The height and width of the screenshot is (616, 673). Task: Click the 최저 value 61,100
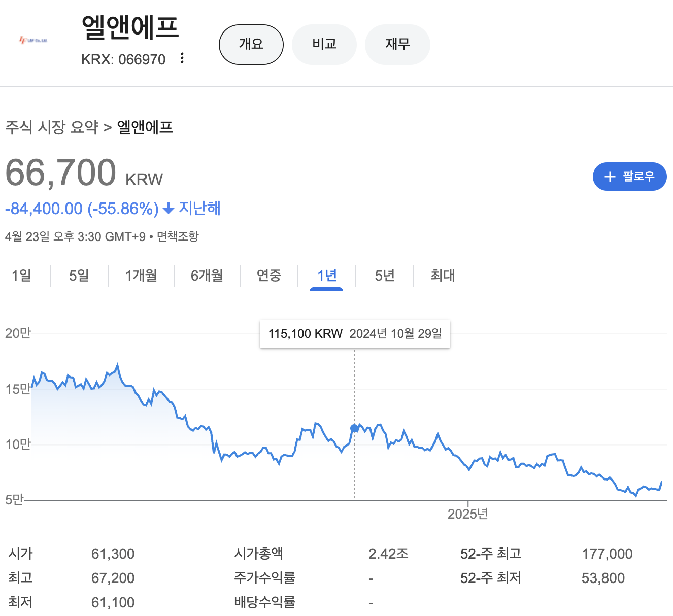click(113, 602)
